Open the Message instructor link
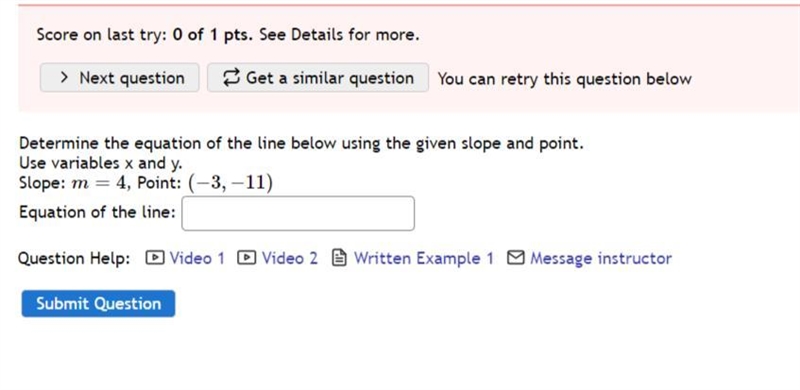 (x=601, y=258)
